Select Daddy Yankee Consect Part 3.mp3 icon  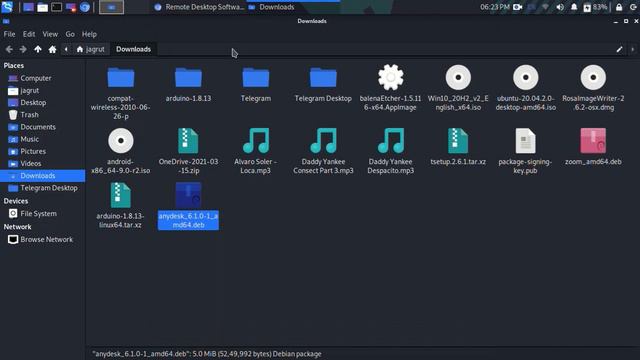tap(323, 141)
